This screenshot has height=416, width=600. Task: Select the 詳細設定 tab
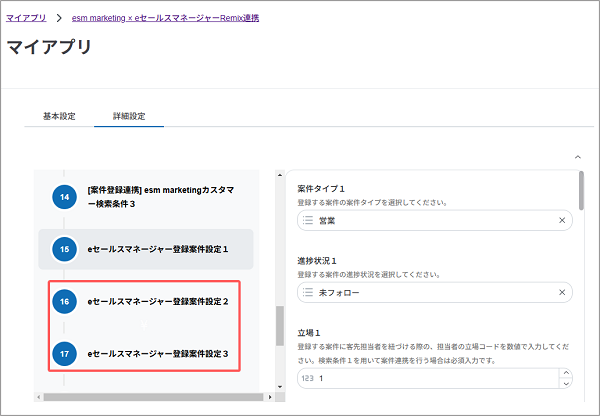pyautogui.click(x=129, y=116)
